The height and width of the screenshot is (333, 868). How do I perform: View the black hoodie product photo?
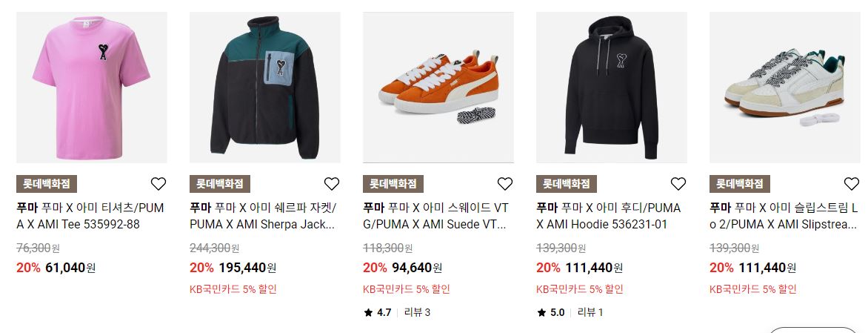click(x=611, y=88)
